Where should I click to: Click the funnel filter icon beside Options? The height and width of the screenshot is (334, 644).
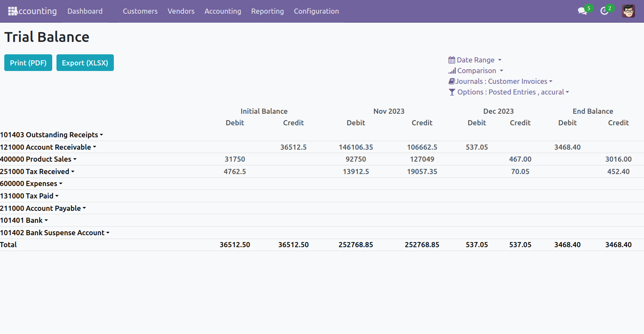coord(452,92)
